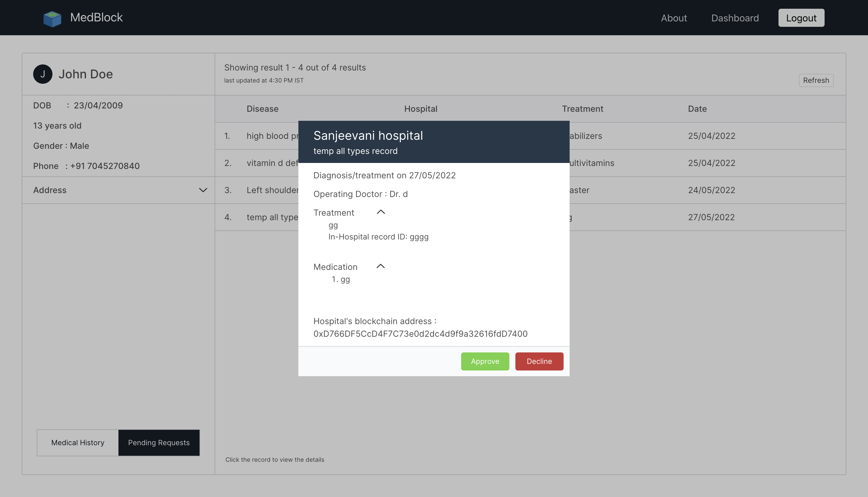Log out using the Logout button
Screen dimensions: 868x497
pos(801,18)
